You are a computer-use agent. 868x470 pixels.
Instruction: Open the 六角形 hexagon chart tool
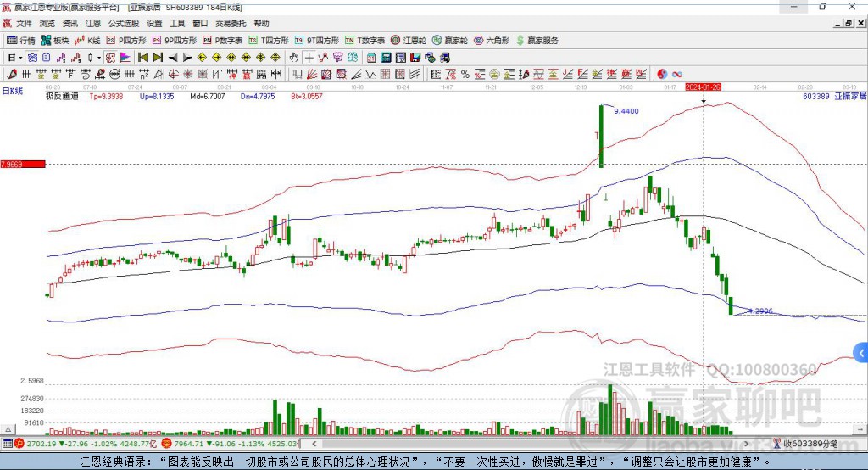click(x=492, y=40)
